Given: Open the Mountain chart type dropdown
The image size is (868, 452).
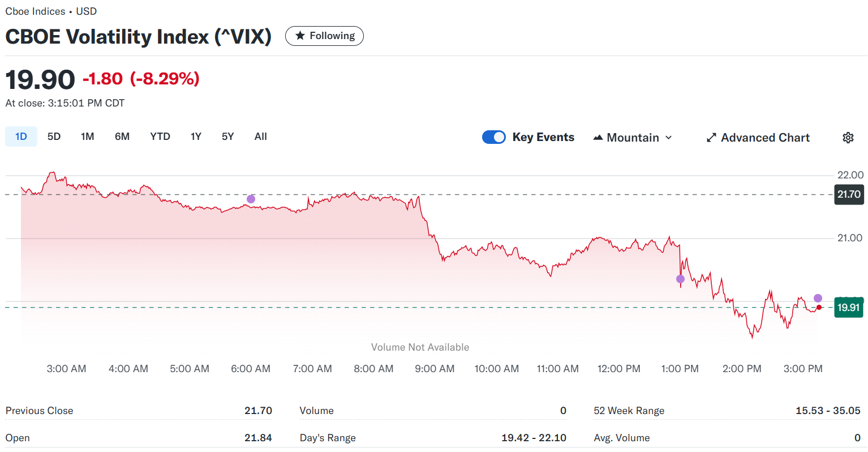Looking at the screenshot, I should point(633,138).
